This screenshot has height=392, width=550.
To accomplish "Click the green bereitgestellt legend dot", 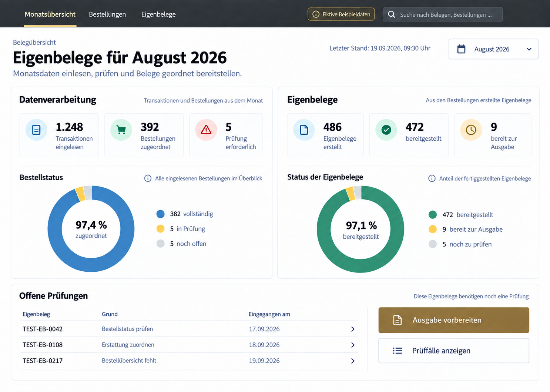I will (x=433, y=215).
